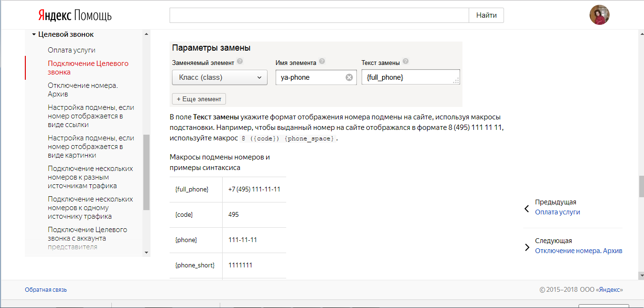Open the «Заменяемый элемент» help tooltip icon
644x308 pixels.
click(240, 61)
